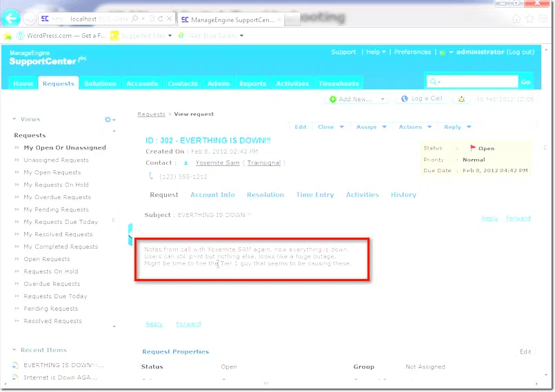Open the Help dropdown menu
555x392 pixels.
click(376, 52)
